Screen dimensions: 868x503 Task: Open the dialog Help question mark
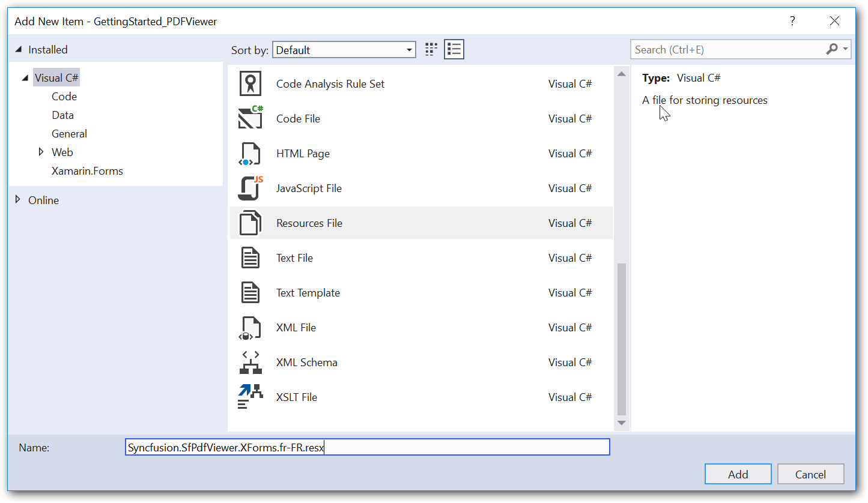[793, 21]
